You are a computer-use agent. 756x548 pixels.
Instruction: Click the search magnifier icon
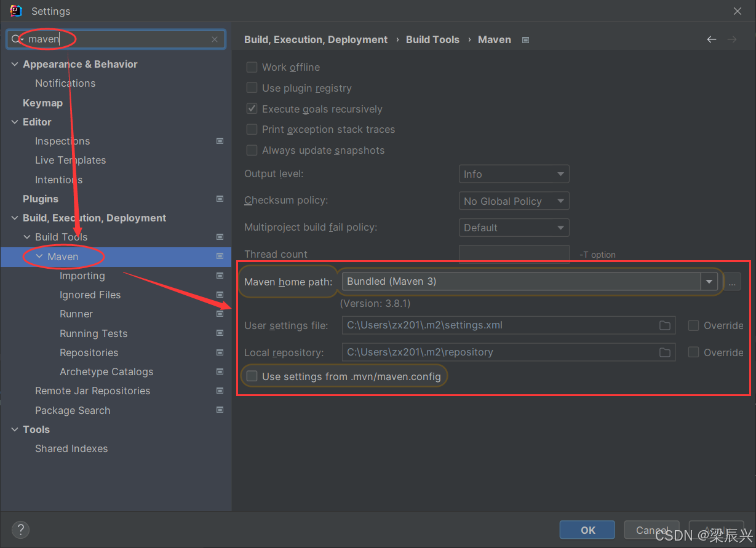[16, 39]
